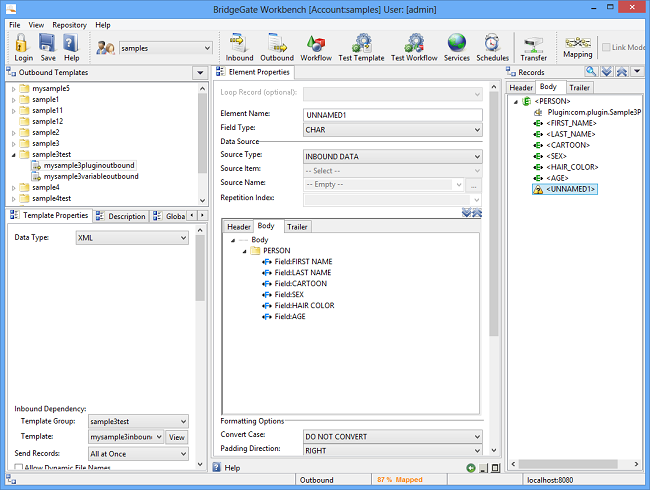Open the Outbound Templates panel dropdown
This screenshot has height=490, width=650.
pyautogui.click(x=200, y=73)
